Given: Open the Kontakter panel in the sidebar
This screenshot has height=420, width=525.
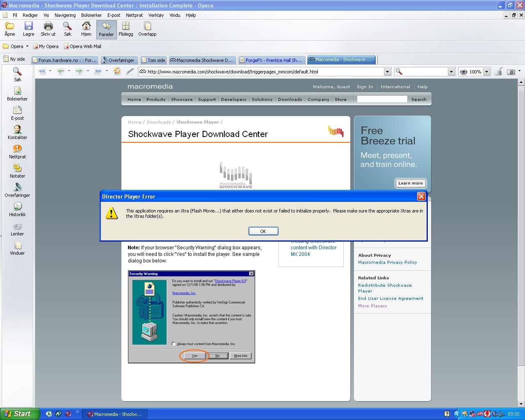Looking at the screenshot, I should pyautogui.click(x=17, y=132).
